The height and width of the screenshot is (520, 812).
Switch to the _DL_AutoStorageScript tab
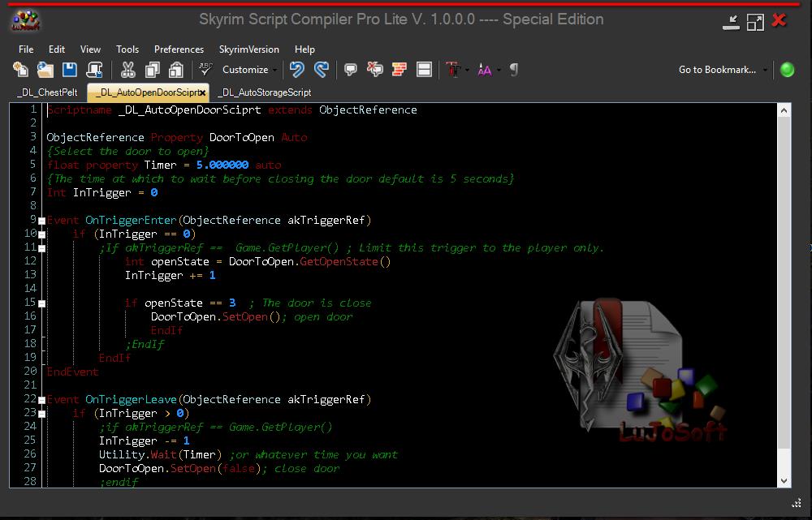(265, 92)
